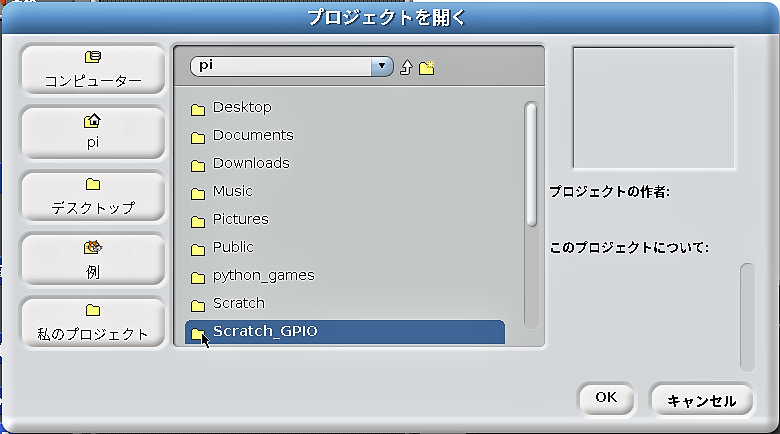Image resolution: width=780 pixels, height=434 pixels.
Task: Select the Music folder
Action: tap(345, 191)
